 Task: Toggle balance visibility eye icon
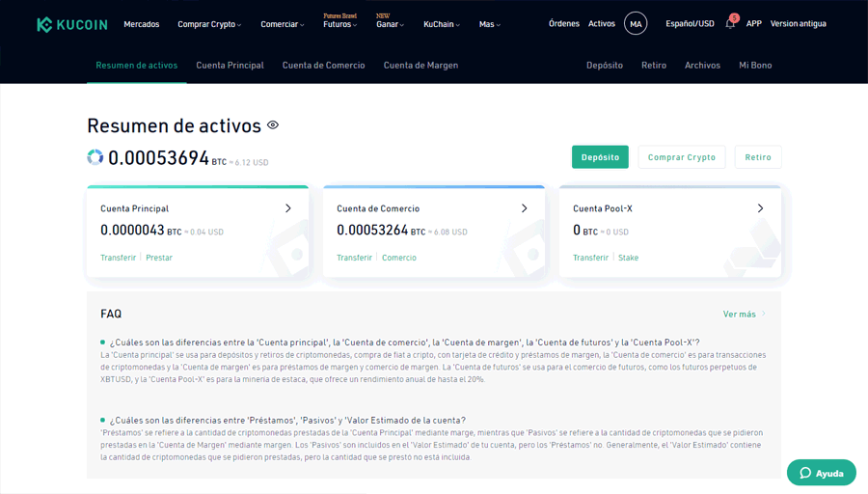273,125
